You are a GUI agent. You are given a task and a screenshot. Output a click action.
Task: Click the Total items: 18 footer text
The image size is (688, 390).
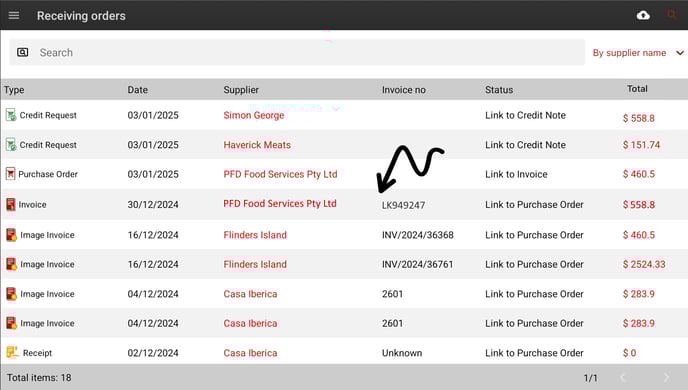(x=39, y=377)
